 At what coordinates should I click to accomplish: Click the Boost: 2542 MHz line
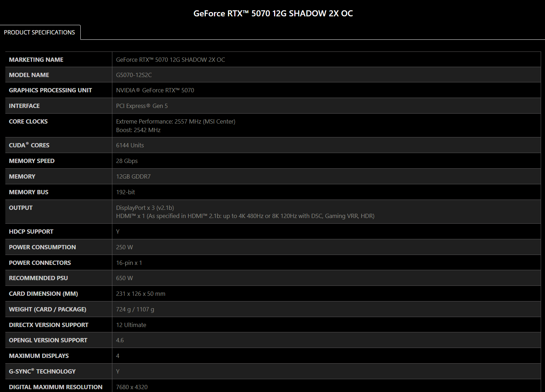(x=138, y=130)
